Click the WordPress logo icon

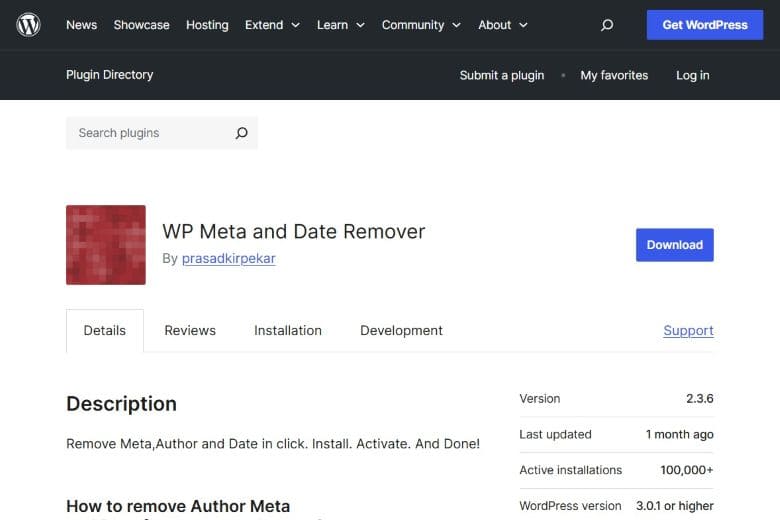click(x=28, y=25)
